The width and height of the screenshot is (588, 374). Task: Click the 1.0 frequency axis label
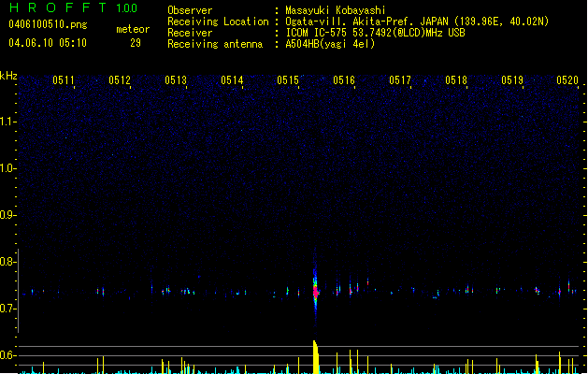(x=8, y=168)
